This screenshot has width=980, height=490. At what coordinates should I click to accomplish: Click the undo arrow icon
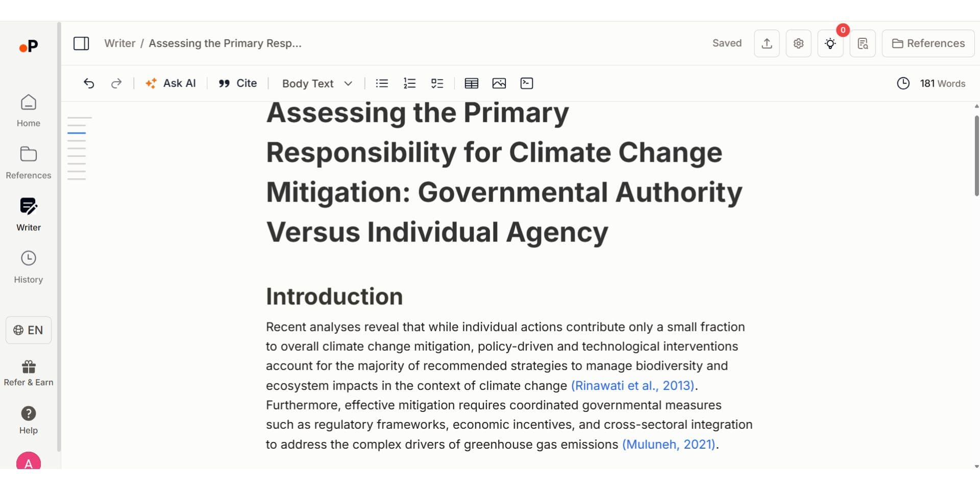89,83
